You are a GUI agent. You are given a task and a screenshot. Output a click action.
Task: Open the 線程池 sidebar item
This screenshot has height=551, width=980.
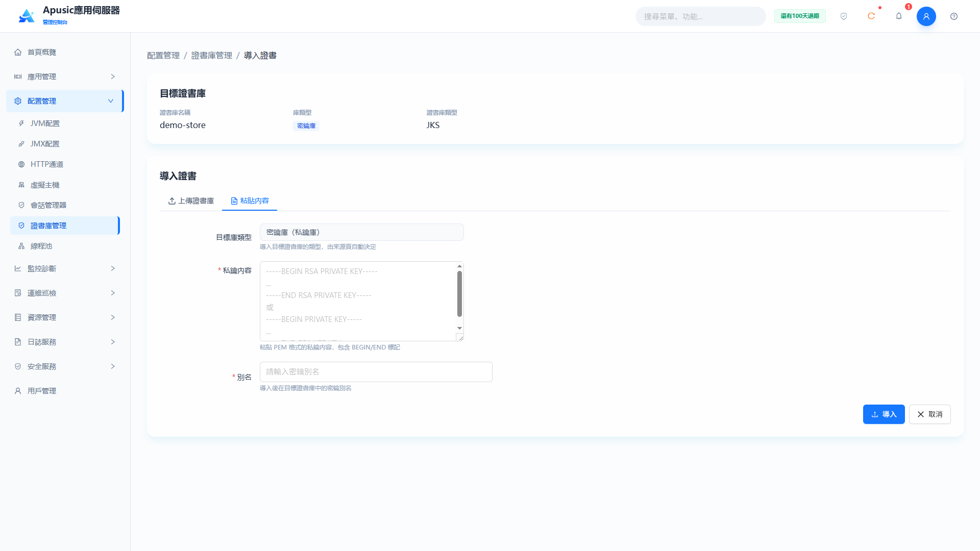(65, 246)
